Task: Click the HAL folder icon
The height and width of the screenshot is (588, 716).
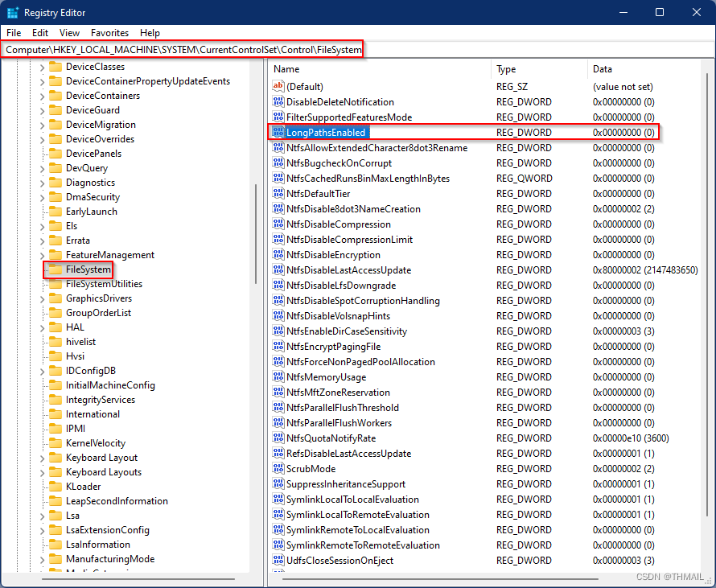Action: 56,327
